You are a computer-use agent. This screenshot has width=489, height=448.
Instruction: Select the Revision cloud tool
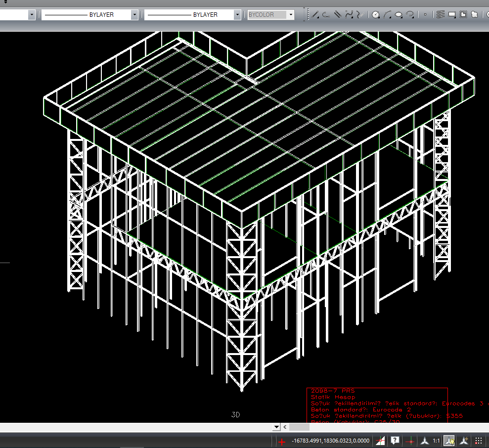[x=475, y=15]
